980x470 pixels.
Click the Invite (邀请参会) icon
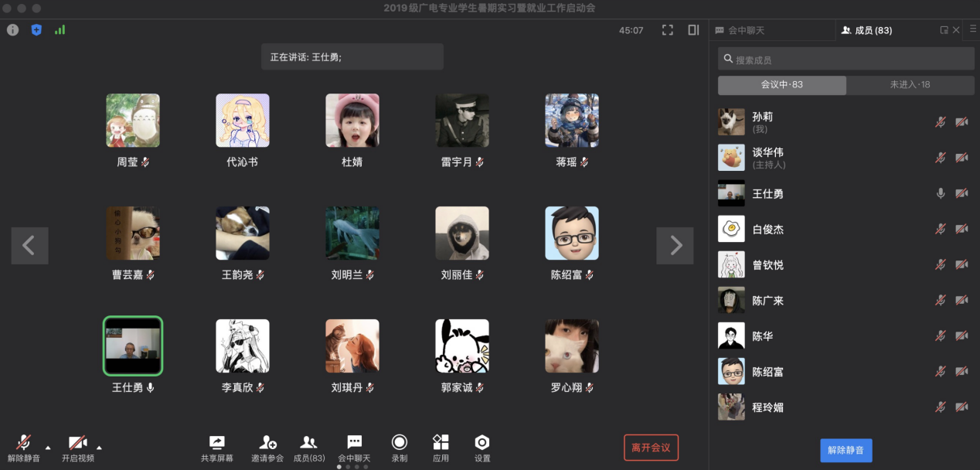(267, 443)
